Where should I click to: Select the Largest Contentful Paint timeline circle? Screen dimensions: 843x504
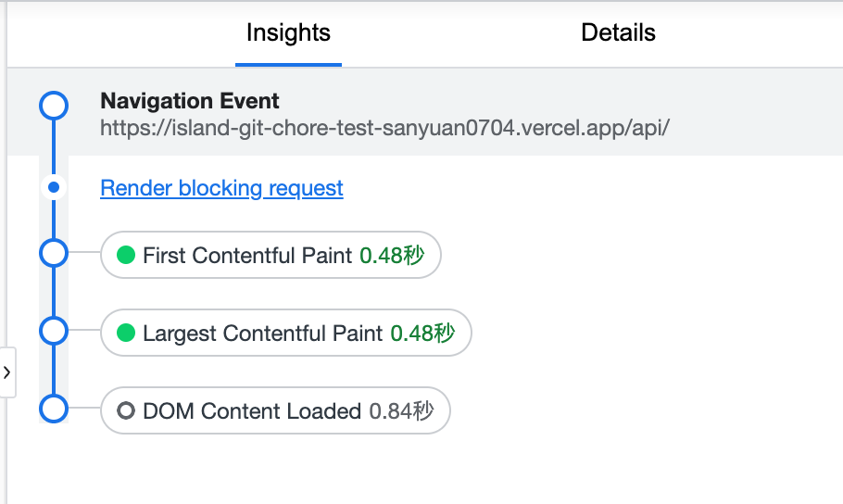pos(54,330)
